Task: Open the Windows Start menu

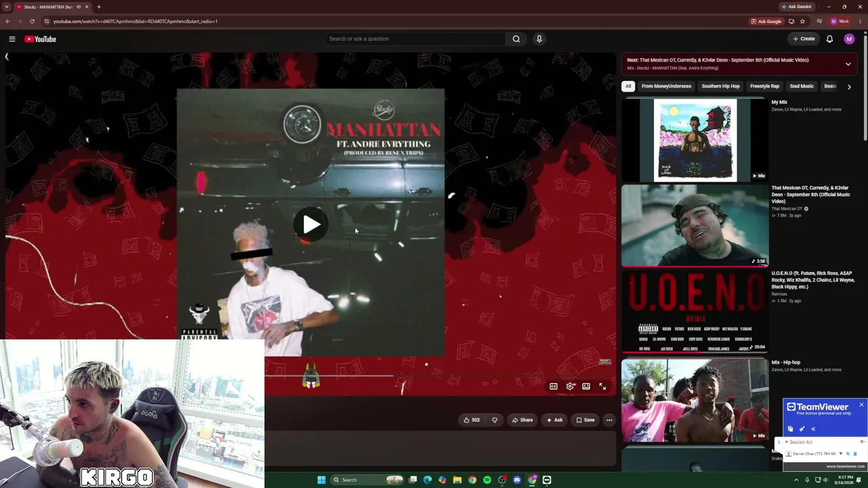Action: pyautogui.click(x=321, y=480)
